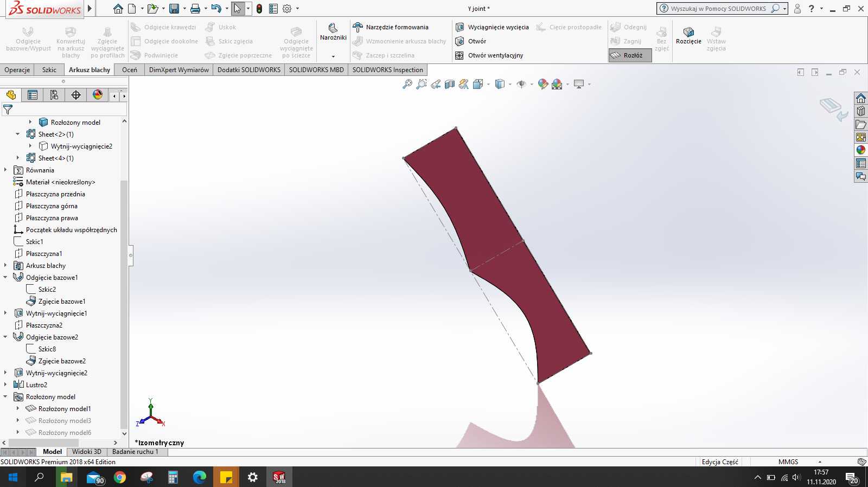Click the Save icon in the top toolbar
Screen dimensions: 868x487
[x=174, y=9]
